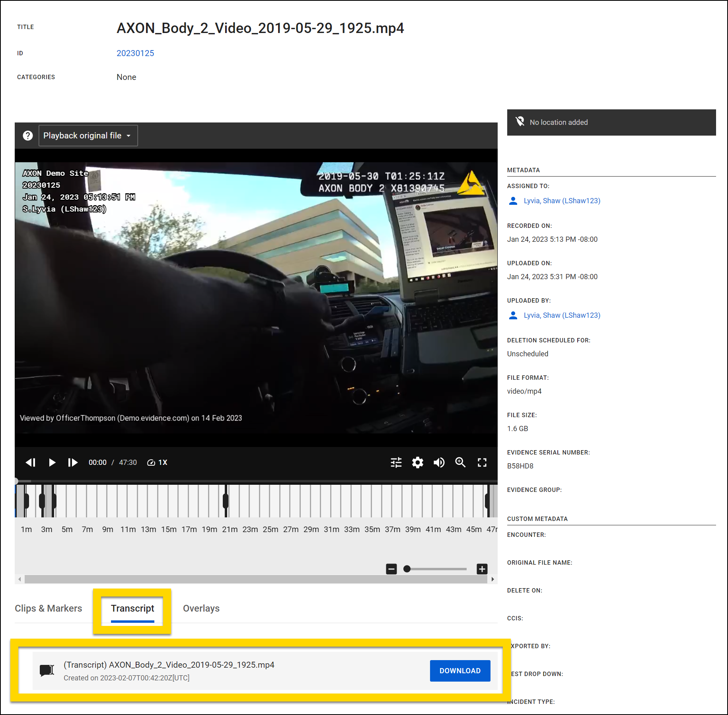Image resolution: width=728 pixels, height=715 pixels.
Task: Play the body camera video
Action: pyautogui.click(x=52, y=462)
